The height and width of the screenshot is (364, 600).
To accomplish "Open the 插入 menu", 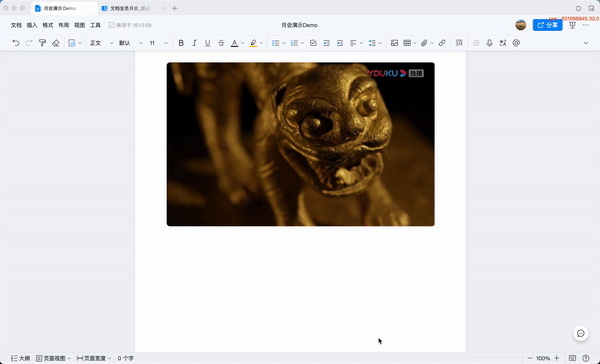I will point(32,25).
